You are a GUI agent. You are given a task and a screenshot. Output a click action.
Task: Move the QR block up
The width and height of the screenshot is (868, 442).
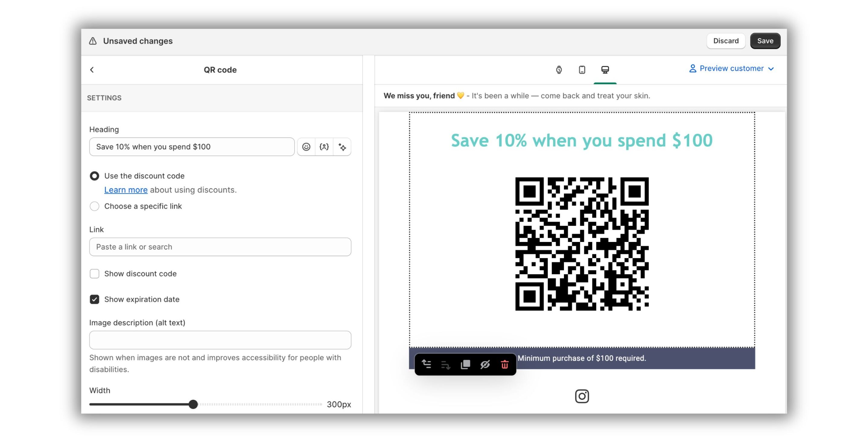pyautogui.click(x=426, y=364)
